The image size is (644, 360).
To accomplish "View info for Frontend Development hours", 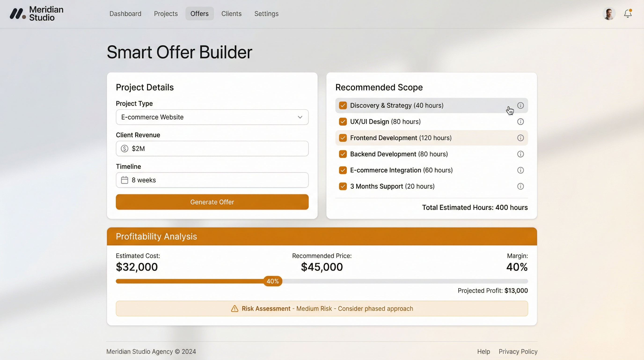I will coord(521,138).
